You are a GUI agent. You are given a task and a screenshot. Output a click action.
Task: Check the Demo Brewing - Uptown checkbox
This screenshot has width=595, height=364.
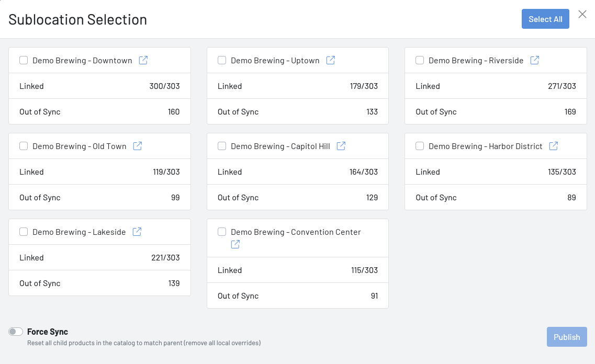click(222, 60)
